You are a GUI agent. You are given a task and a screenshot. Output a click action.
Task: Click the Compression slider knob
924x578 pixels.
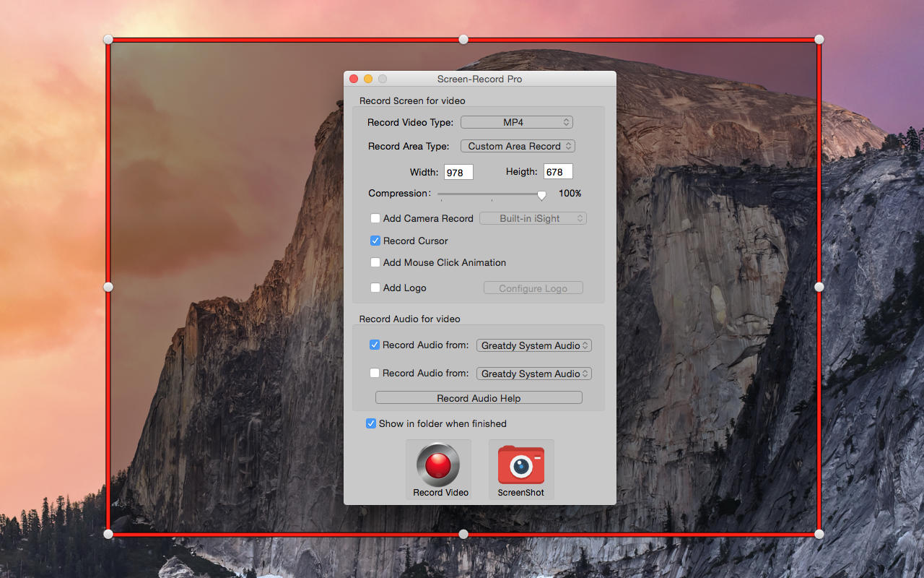click(541, 195)
